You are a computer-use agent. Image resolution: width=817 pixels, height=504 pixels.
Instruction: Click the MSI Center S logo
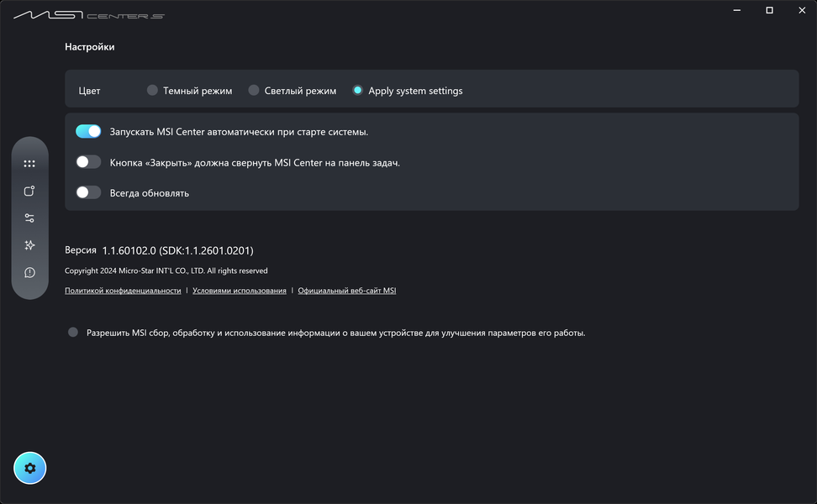[88, 15]
